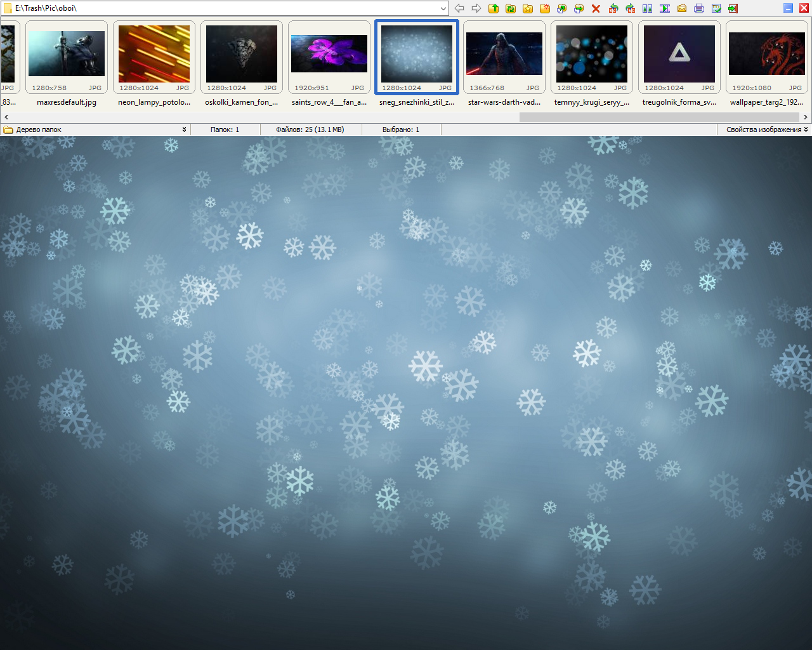
Task: Click the Выбрано: 1 status entry
Action: 401,129
